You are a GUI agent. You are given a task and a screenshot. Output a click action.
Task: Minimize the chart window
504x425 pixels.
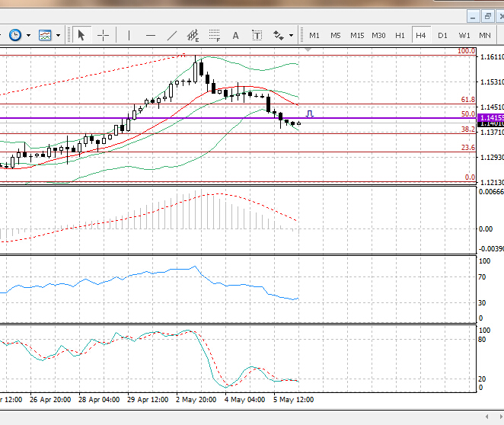tap(473, 17)
